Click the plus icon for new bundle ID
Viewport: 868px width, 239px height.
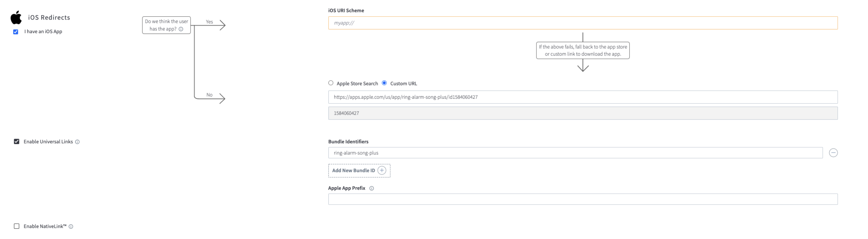(381, 171)
